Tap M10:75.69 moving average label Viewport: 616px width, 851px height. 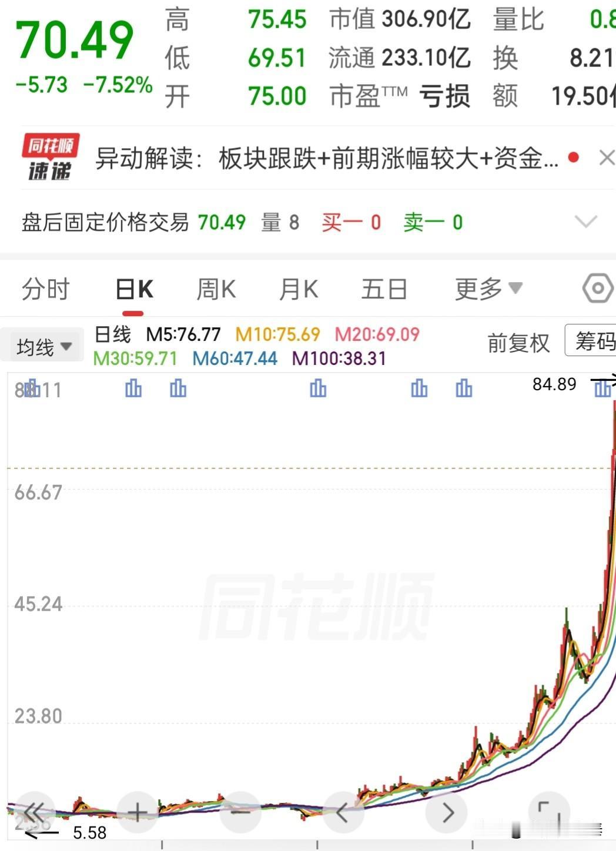(x=277, y=334)
